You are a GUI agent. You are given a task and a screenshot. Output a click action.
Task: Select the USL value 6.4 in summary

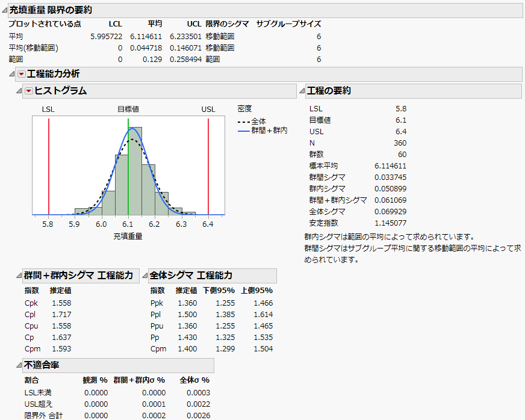click(401, 132)
